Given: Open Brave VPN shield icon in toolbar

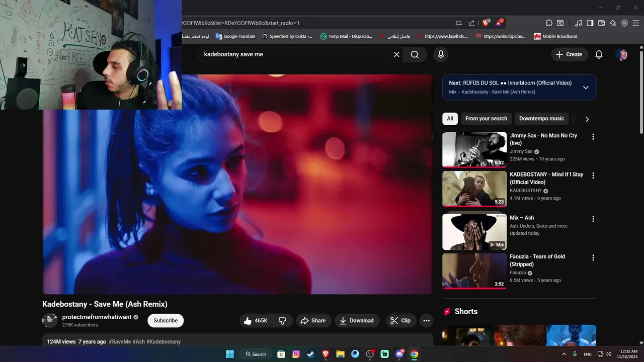Looking at the screenshot, I should [x=624, y=23].
